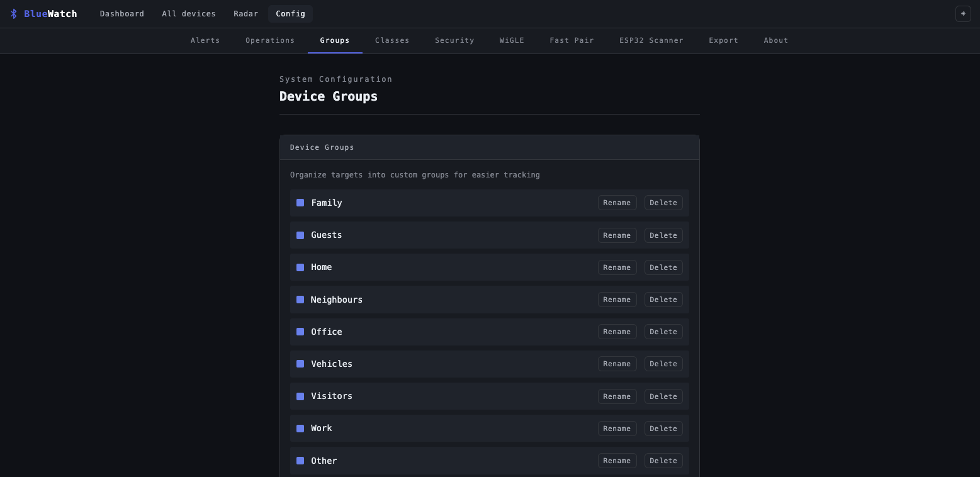Click the Family group color swatch
Image resolution: width=980 pixels, height=477 pixels.
[x=300, y=203]
